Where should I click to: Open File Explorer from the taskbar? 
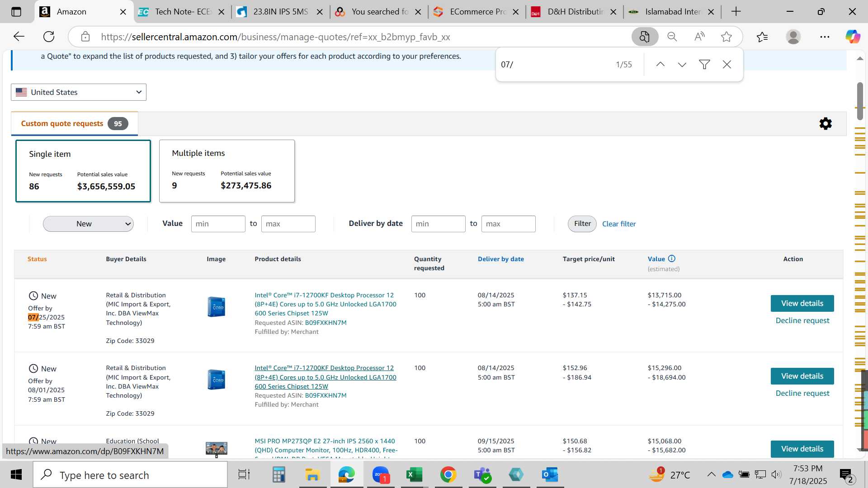(312, 474)
